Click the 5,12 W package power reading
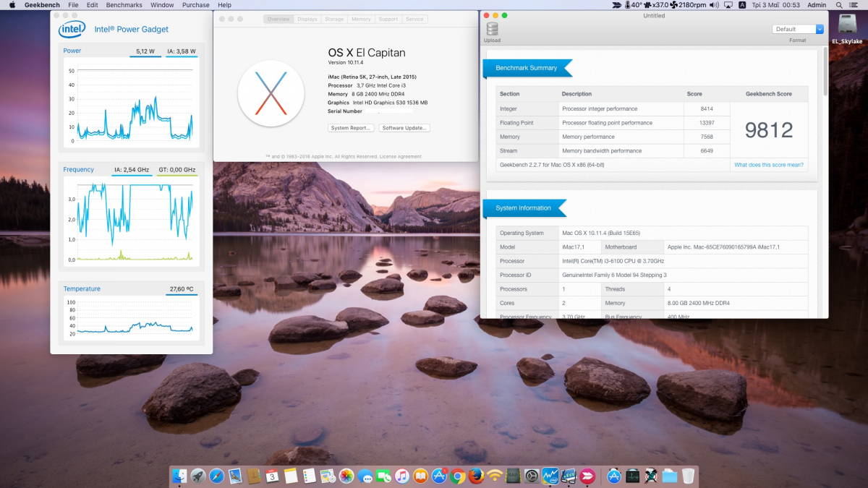 [146, 51]
